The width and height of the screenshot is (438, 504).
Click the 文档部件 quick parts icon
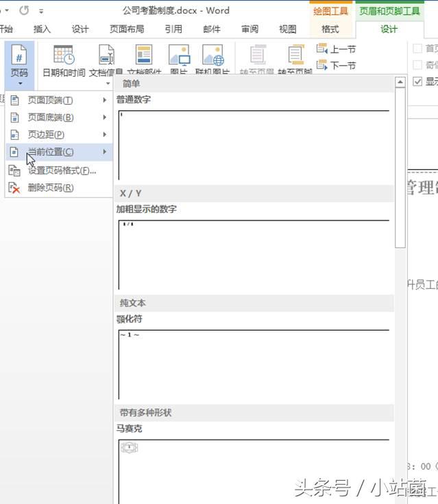pos(144,55)
